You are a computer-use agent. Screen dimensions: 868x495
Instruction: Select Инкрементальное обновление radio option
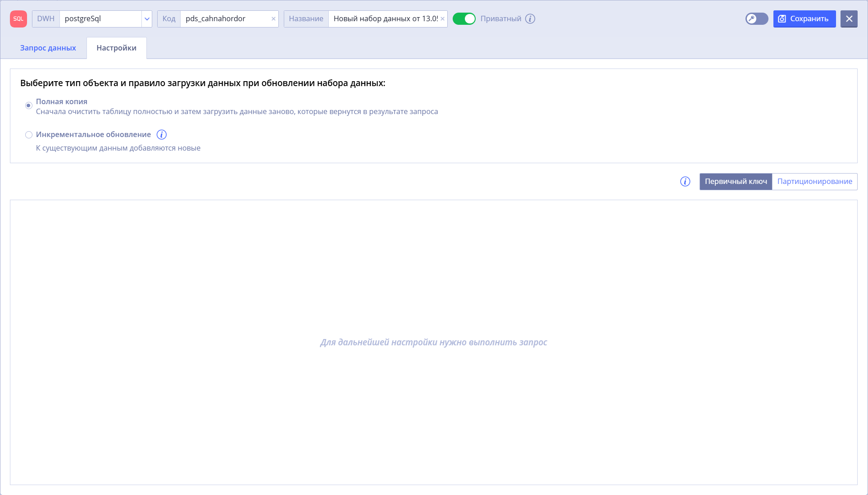click(29, 135)
